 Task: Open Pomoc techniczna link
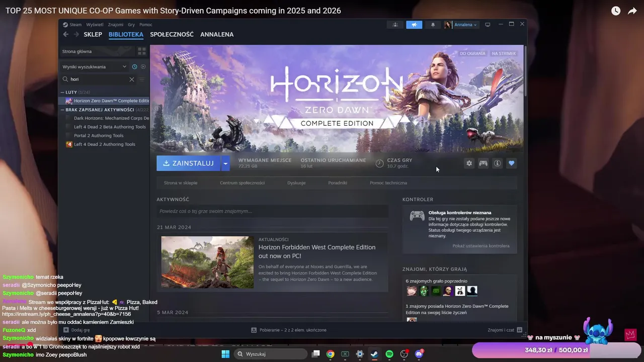pyautogui.click(x=388, y=183)
